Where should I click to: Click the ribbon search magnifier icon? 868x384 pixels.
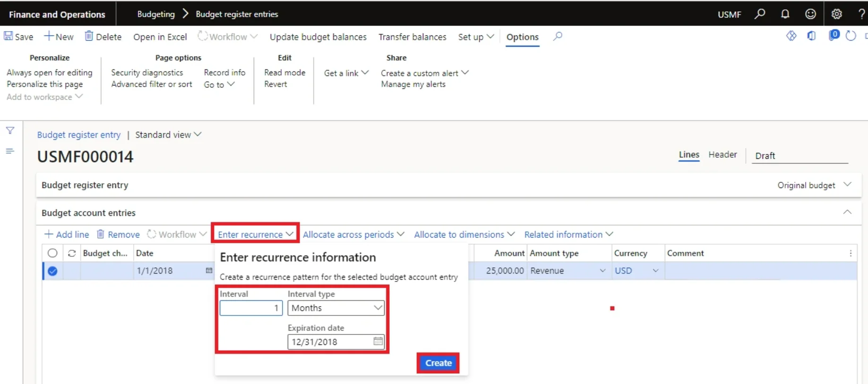click(x=558, y=36)
